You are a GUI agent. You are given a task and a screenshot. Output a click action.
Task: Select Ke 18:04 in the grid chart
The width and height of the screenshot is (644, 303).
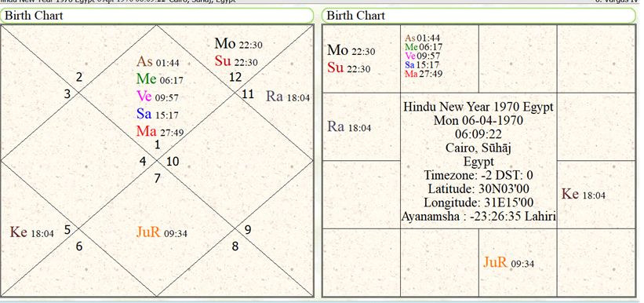click(x=584, y=194)
